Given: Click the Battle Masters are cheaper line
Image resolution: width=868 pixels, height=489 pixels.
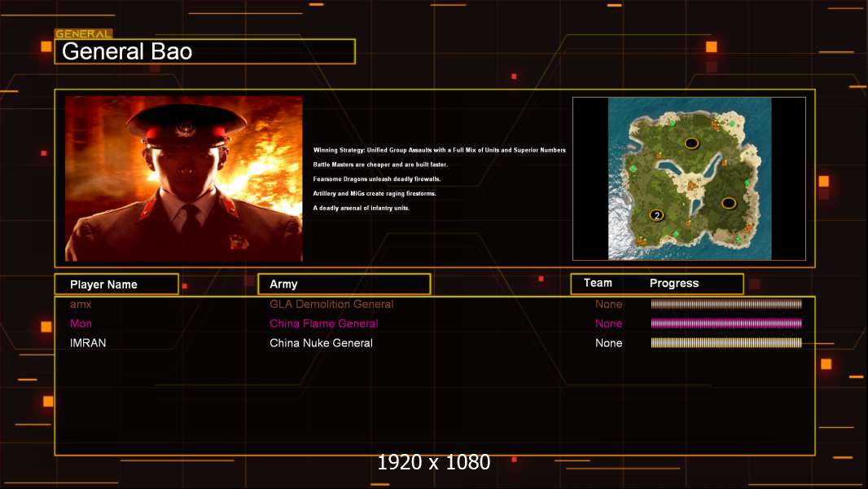Looking at the screenshot, I should click(380, 165).
